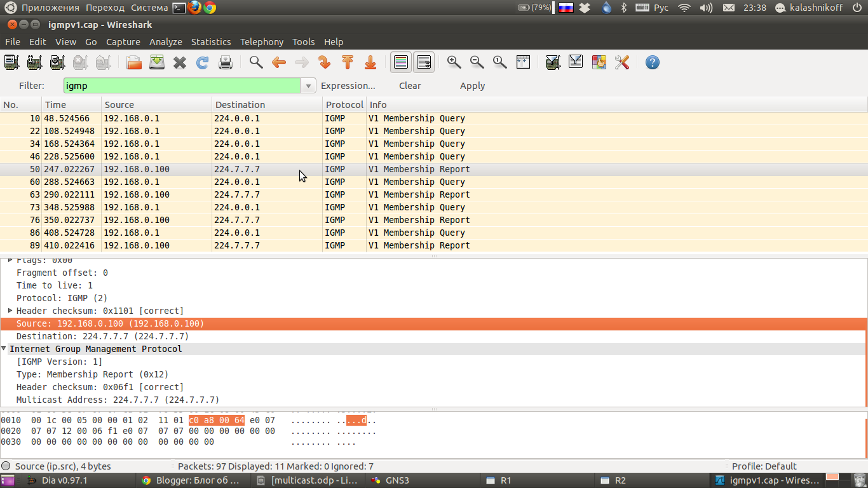This screenshot has height=488, width=868.
Task: Open the filter history dropdown arrow
Action: click(x=308, y=86)
